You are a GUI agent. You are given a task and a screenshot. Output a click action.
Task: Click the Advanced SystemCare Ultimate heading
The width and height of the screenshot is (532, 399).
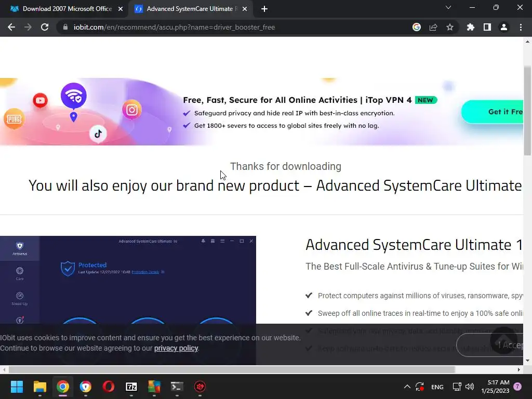pos(414,245)
